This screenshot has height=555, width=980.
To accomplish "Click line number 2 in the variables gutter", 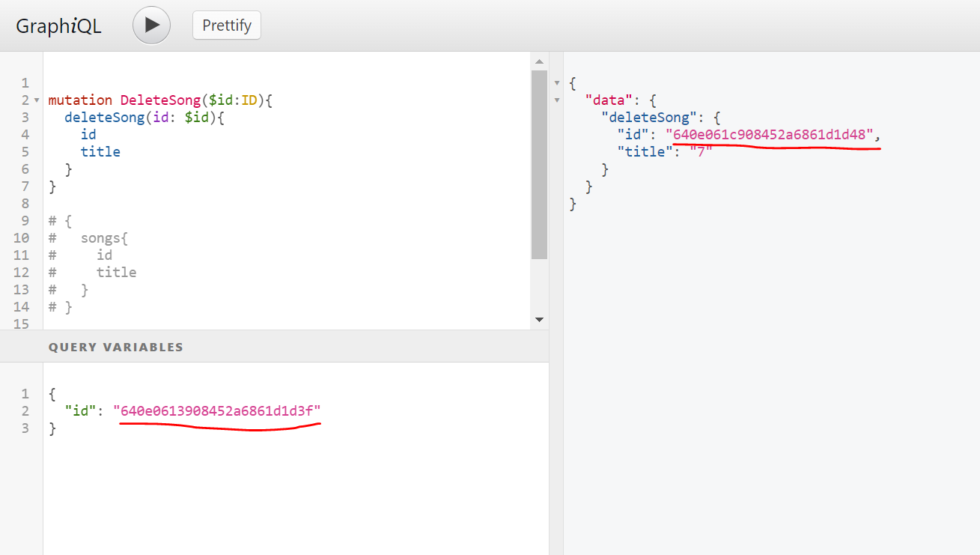I will tap(25, 410).
